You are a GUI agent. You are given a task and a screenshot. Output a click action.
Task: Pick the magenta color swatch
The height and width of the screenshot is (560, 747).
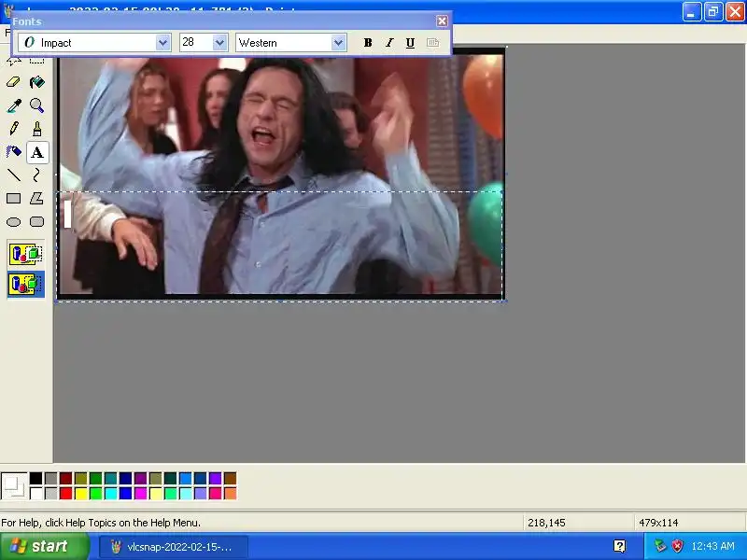pyautogui.click(x=141, y=494)
